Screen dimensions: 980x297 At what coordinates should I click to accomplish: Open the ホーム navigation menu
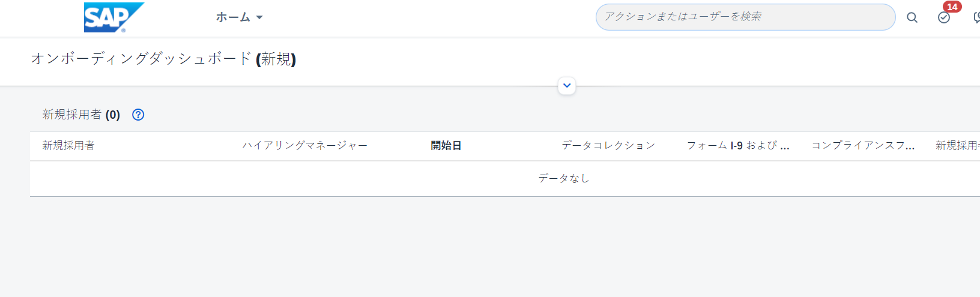pyautogui.click(x=239, y=17)
